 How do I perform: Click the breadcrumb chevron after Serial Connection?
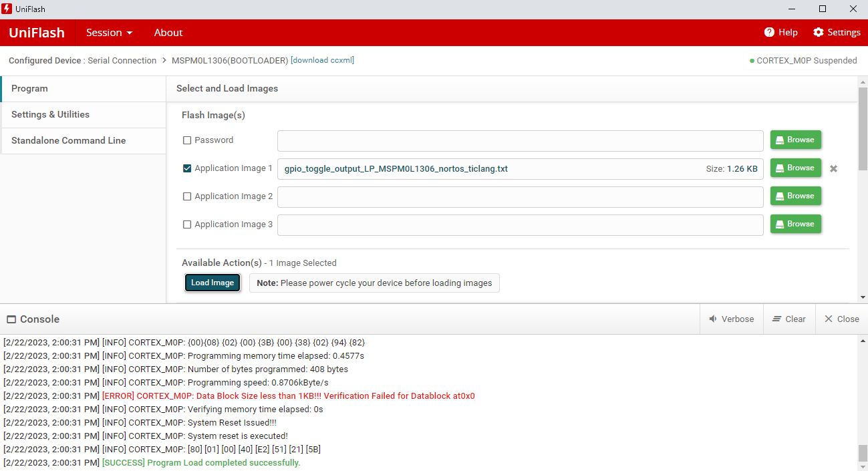(164, 60)
